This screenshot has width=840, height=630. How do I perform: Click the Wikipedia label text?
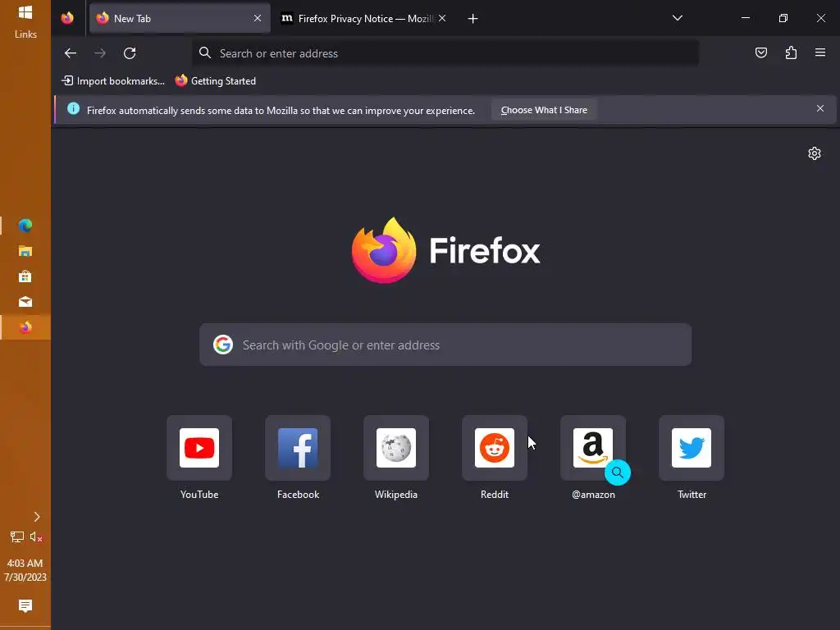(396, 495)
